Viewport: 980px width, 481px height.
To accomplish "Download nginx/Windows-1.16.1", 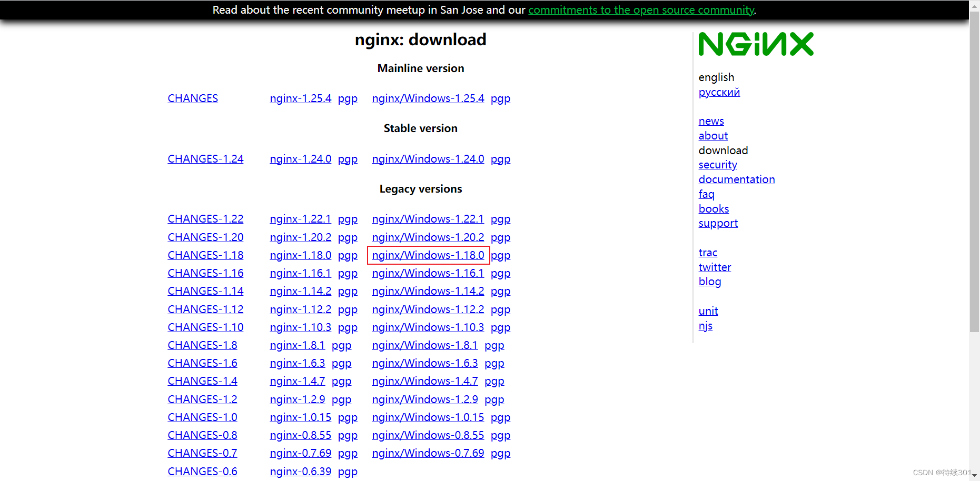I will (428, 273).
